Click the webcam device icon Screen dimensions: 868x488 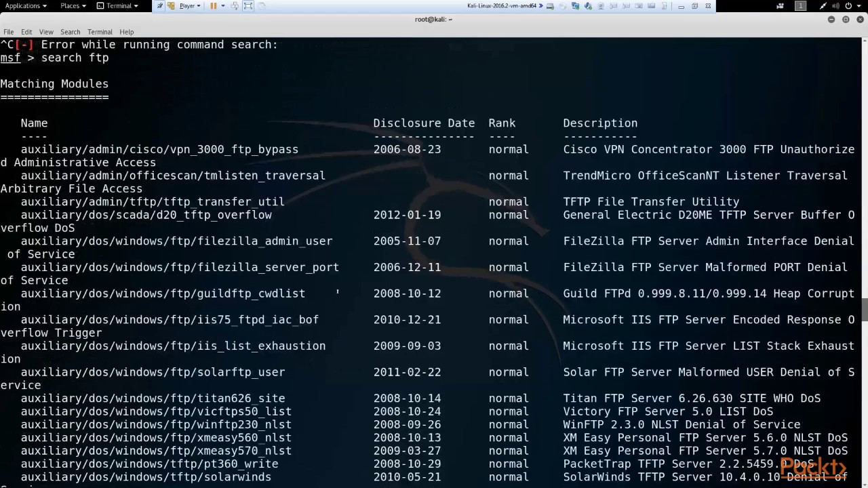pos(600,5)
